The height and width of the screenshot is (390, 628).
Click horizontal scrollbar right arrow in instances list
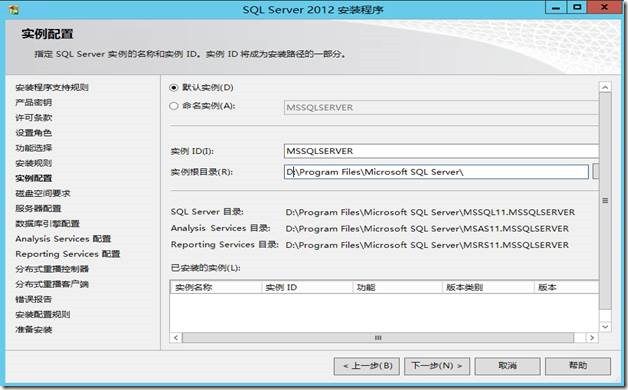(592, 338)
